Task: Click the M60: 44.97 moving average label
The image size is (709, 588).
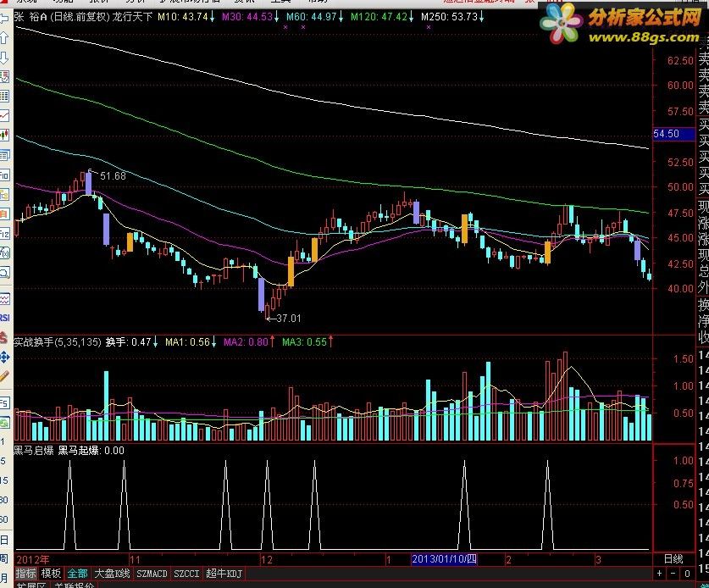Action: 315,17
